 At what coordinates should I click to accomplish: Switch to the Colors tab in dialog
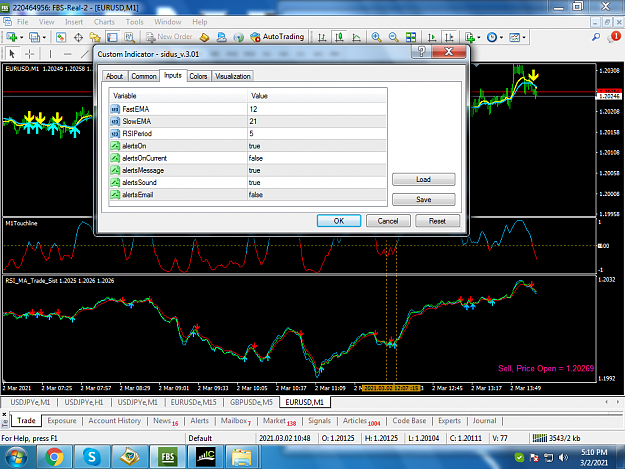[x=198, y=76]
